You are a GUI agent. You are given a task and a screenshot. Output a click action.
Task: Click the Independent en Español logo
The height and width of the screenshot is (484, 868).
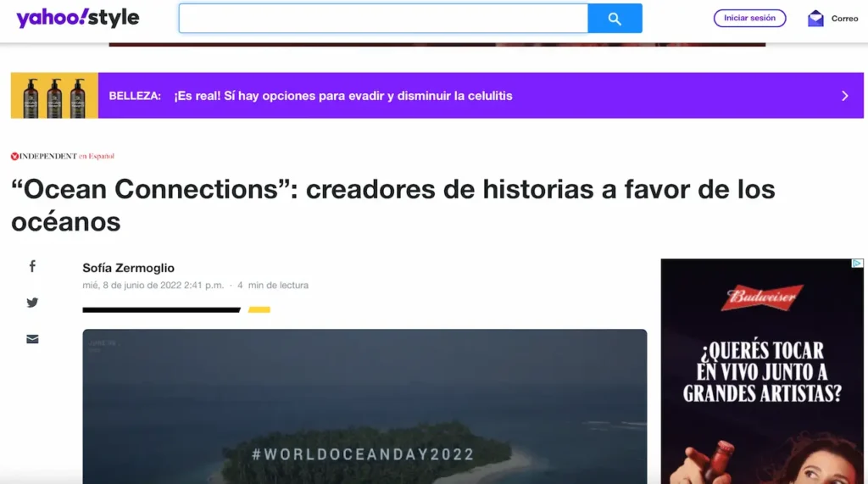(x=63, y=156)
